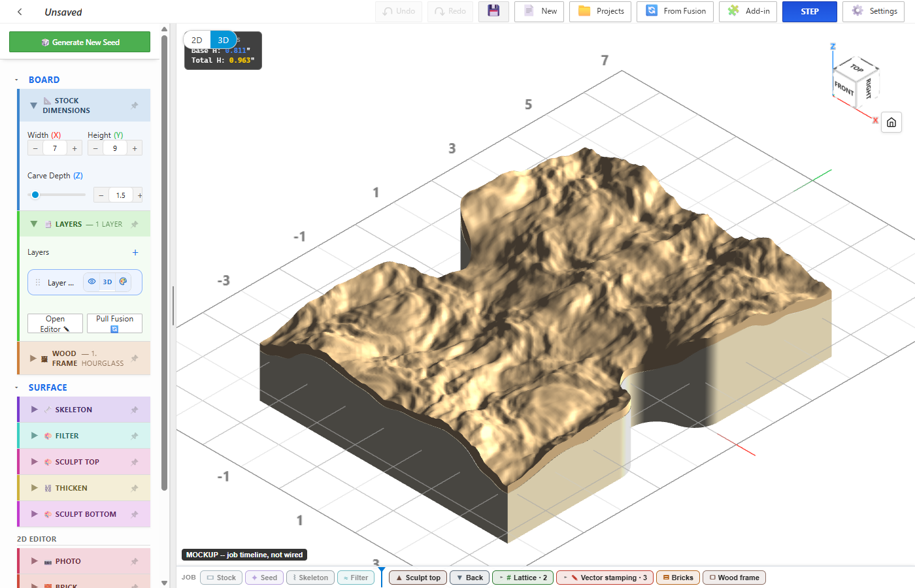Image resolution: width=915 pixels, height=588 pixels.
Task: Click the From Fusion toolbar item
Action: pyautogui.click(x=675, y=11)
